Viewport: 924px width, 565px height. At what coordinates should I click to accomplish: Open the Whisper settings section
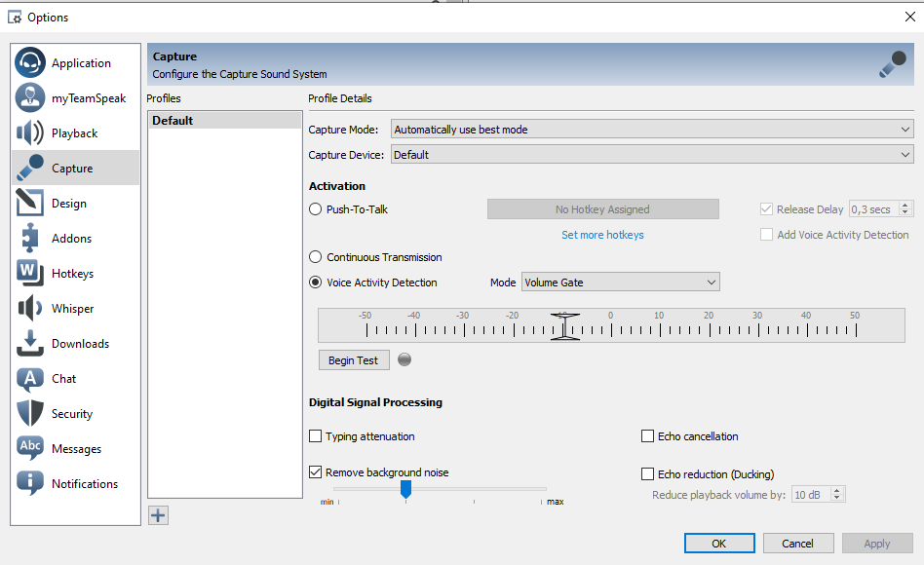point(75,308)
